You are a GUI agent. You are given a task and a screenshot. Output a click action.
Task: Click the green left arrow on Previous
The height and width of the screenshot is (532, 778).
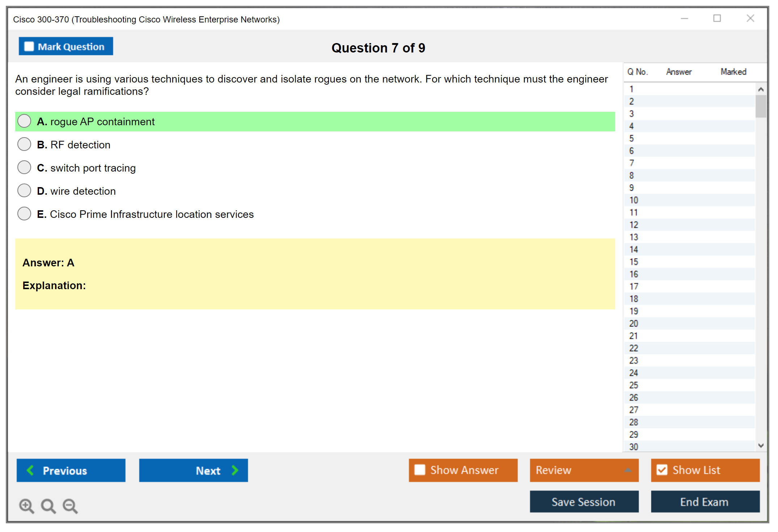(31, 470)
